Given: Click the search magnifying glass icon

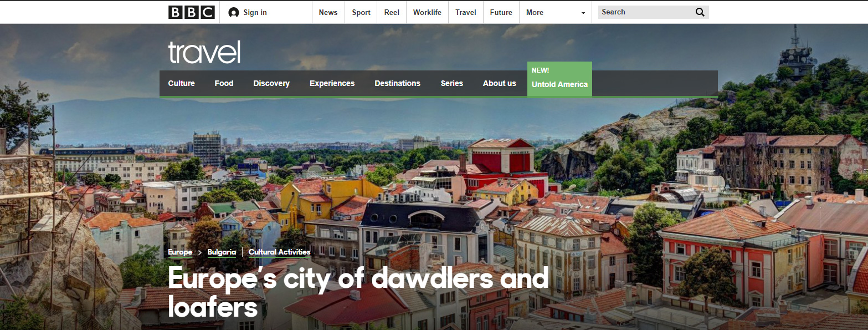Looking at the screenshot, I should 700,12.
